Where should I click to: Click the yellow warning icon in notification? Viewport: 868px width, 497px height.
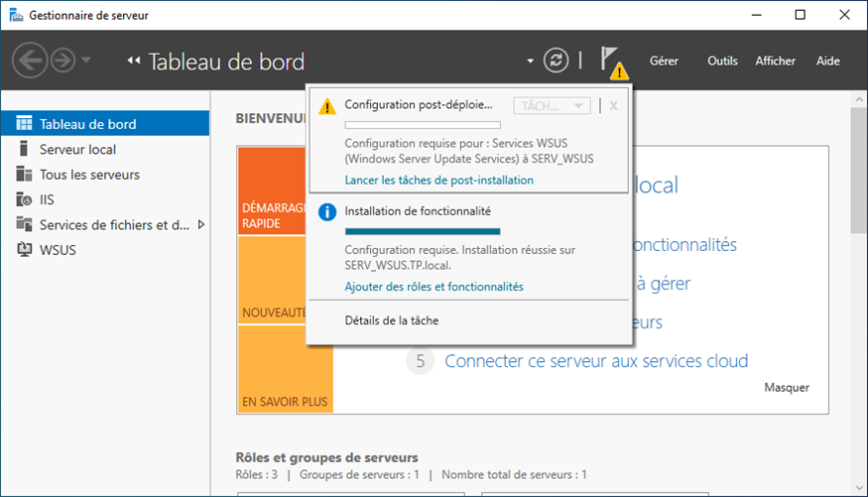(327, 106)
